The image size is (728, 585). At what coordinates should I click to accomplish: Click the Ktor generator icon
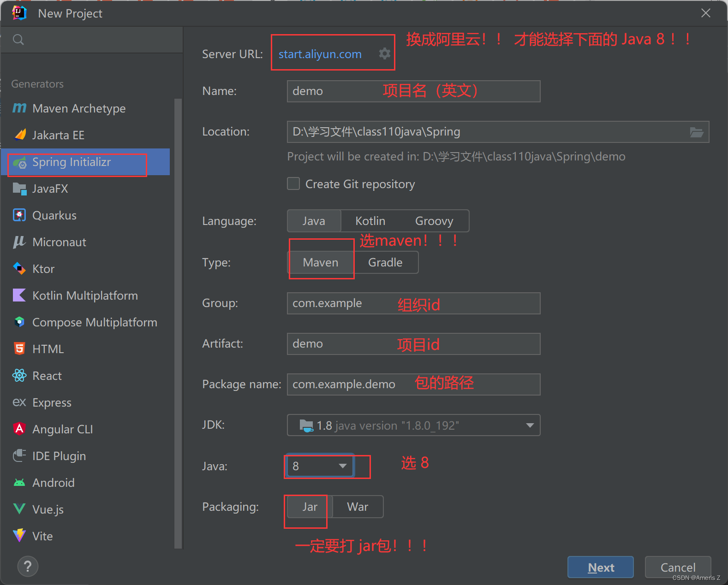click(x=19, y=268)
